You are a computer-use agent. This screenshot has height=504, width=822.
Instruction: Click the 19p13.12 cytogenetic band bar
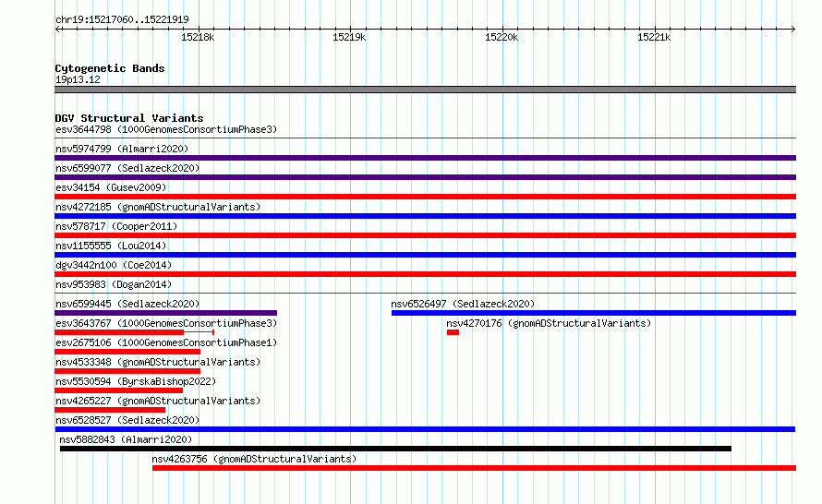[x=425, y=90]
